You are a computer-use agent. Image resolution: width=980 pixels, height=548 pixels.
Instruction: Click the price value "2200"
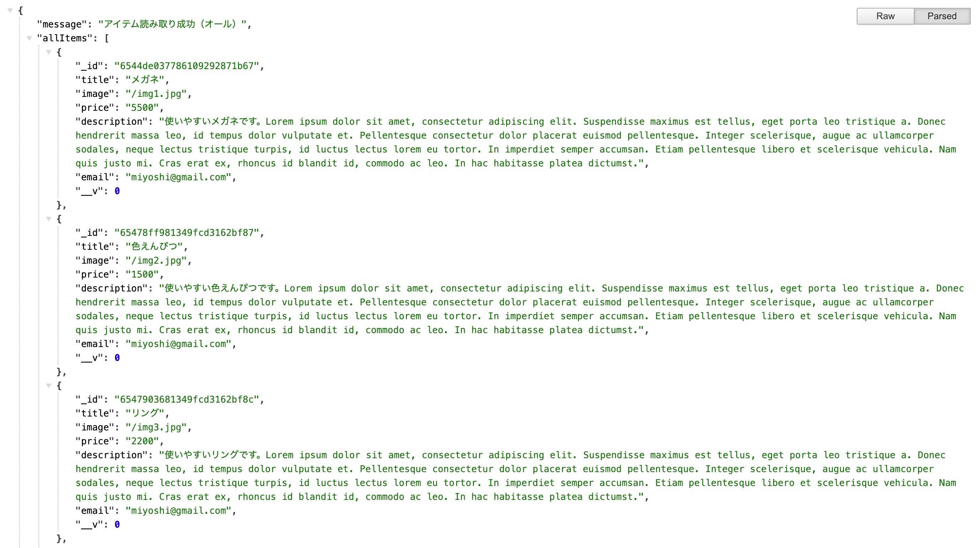click(x=142, y=441)
